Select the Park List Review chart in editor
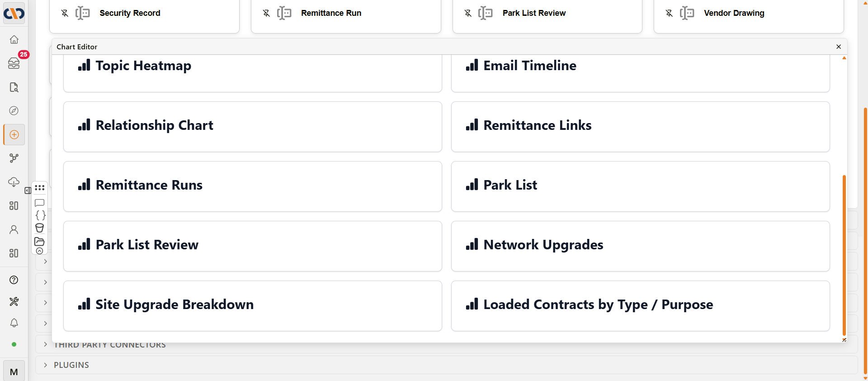 [253, 246]
